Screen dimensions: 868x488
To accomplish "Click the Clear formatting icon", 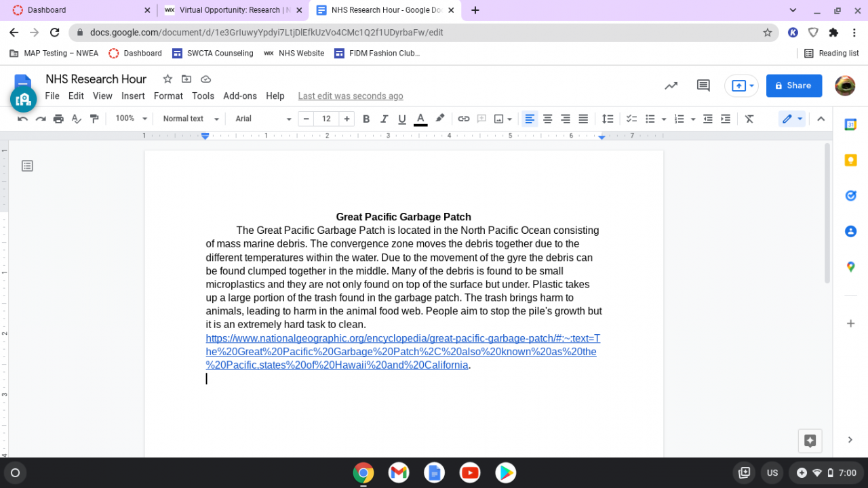I will click(x=749, y=119).
